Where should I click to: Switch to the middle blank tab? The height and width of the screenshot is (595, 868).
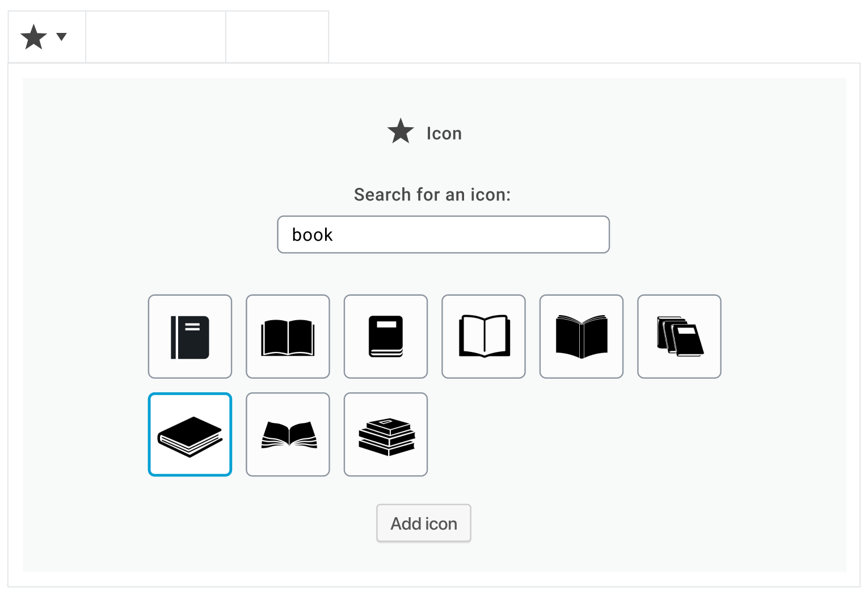[155, 36]
